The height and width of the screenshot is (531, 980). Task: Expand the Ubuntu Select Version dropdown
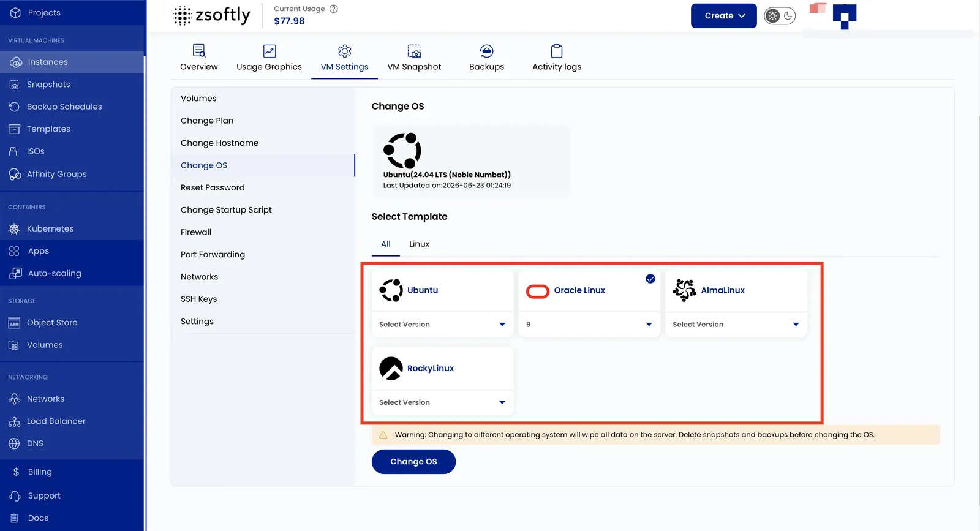[x=443, y=325]
